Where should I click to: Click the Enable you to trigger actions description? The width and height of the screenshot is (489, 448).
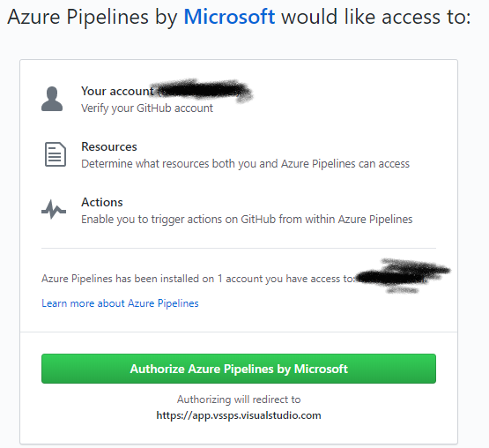(x=247, y=220)
